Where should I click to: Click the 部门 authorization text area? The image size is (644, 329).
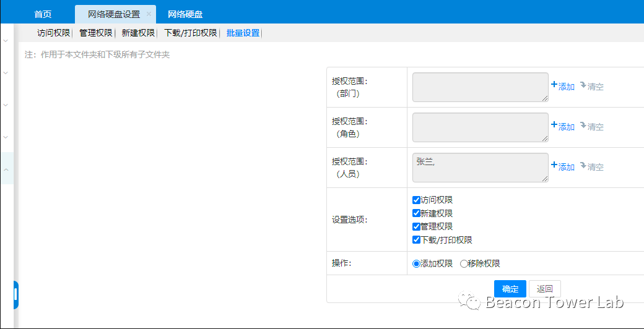coord(481,87)
